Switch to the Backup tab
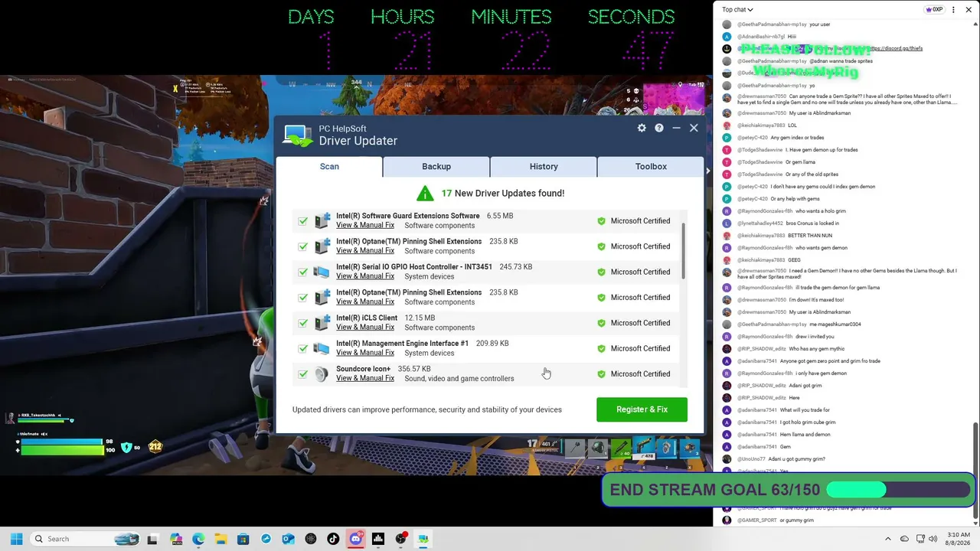Screen dimensions: 980x551 [x=436, y=167]
